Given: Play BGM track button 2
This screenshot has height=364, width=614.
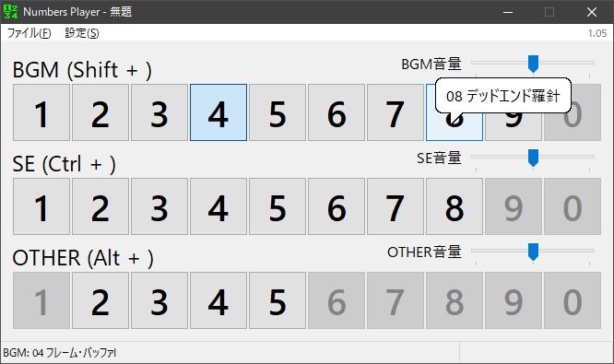Looking at the screenshot, I should tap(100, 112).
